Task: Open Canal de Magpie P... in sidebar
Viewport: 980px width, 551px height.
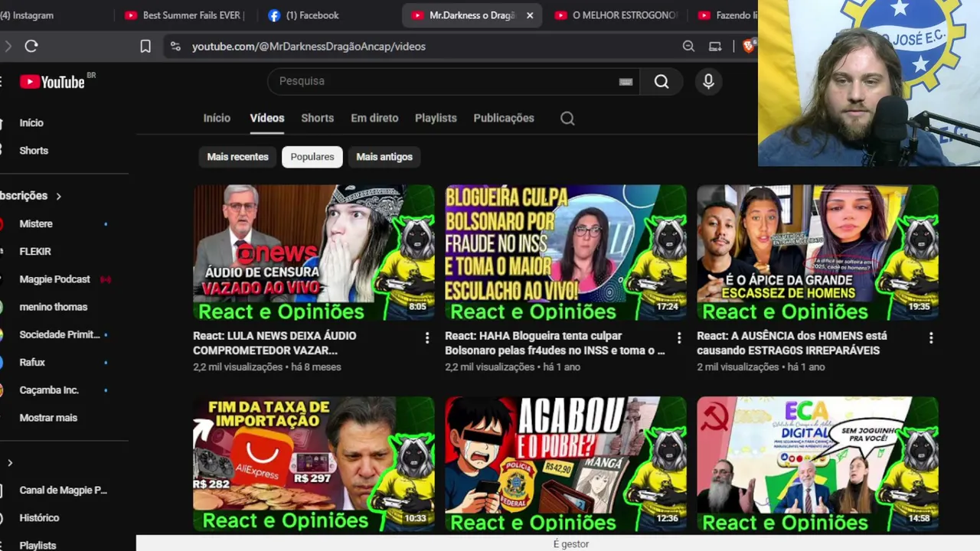Action: [x=64, y=491]
